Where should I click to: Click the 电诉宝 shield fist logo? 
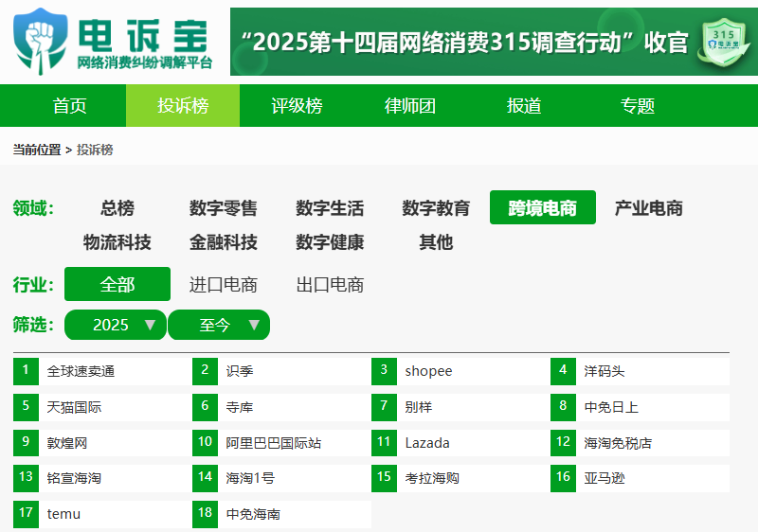click(40, 41)
